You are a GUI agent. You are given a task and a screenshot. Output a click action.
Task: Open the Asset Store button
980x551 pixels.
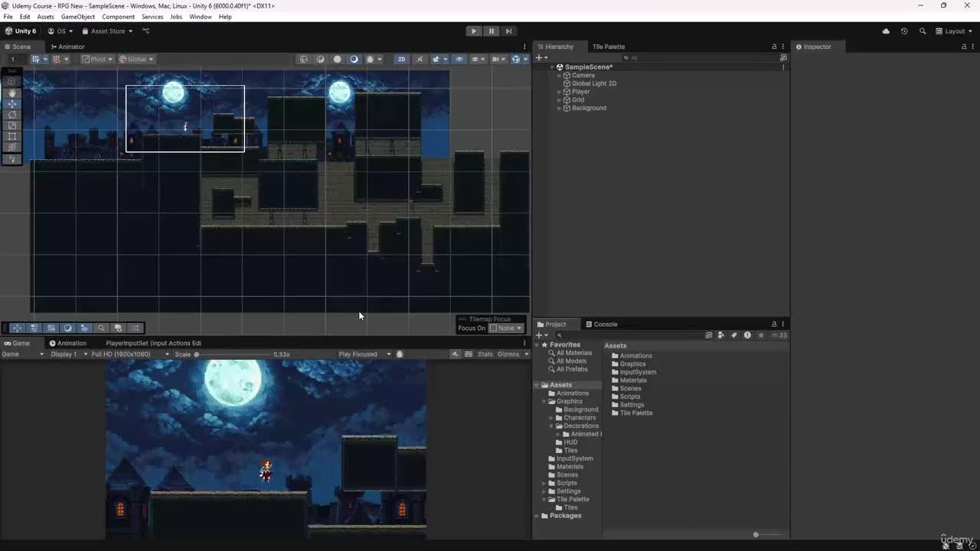tap(108, 31)
